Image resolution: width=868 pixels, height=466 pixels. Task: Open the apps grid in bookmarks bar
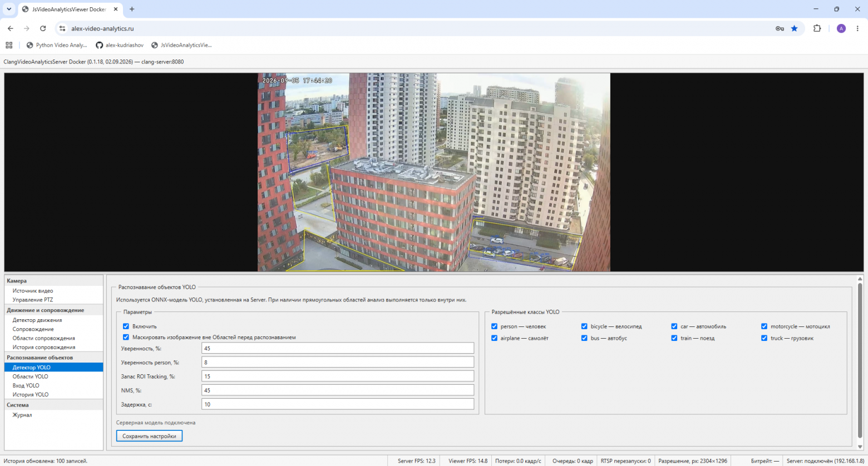(x=9, y=45)
